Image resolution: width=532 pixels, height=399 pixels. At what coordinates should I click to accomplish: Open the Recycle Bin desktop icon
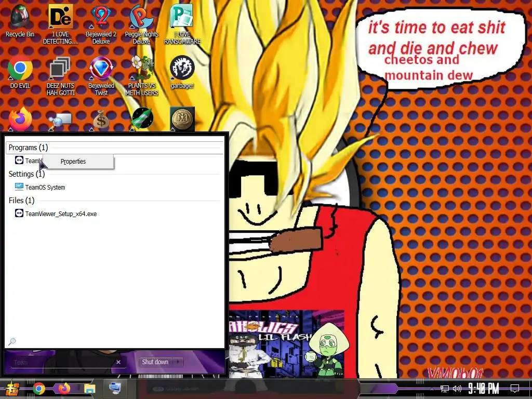[20, 21]
